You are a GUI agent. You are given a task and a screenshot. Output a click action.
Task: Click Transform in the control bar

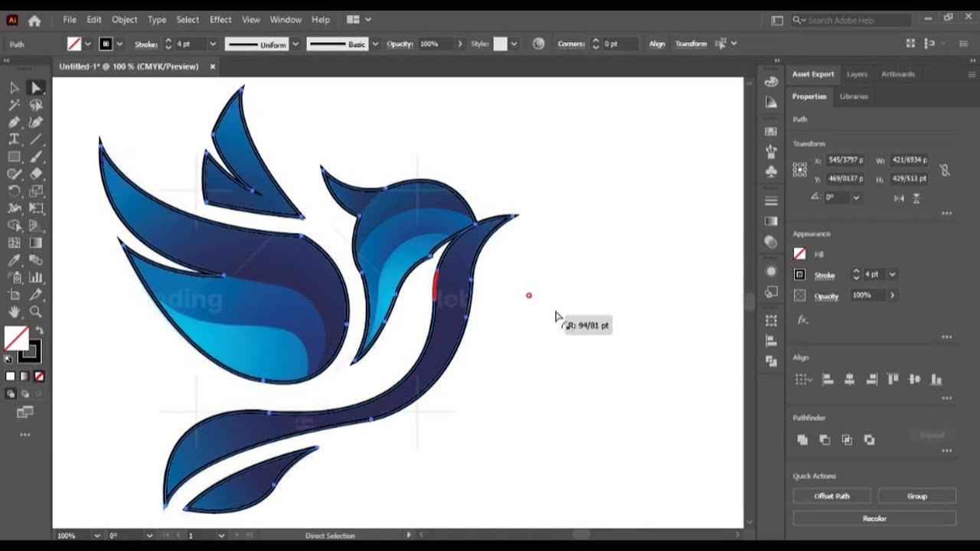(691, 44)
